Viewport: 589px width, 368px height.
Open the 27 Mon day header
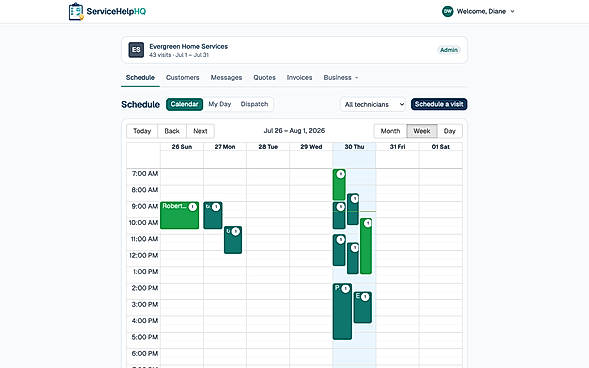click(x=225, y=147)
